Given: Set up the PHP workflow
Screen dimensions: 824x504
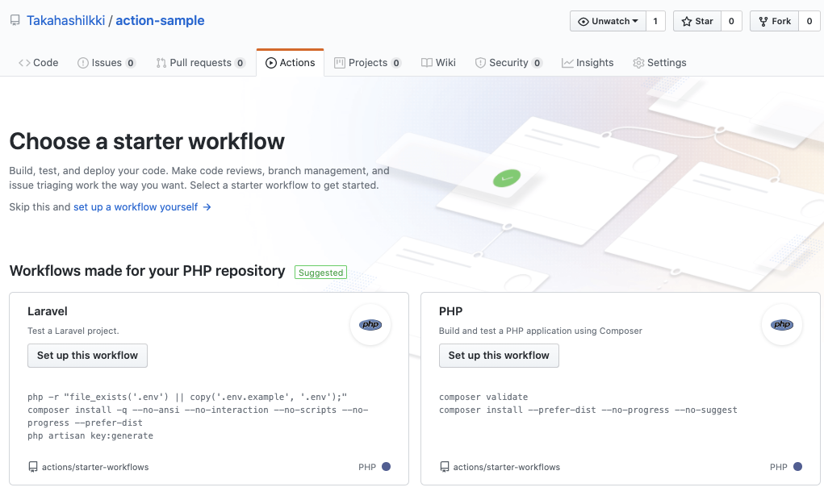Looking at the screenshot, I should pos(499,356).
